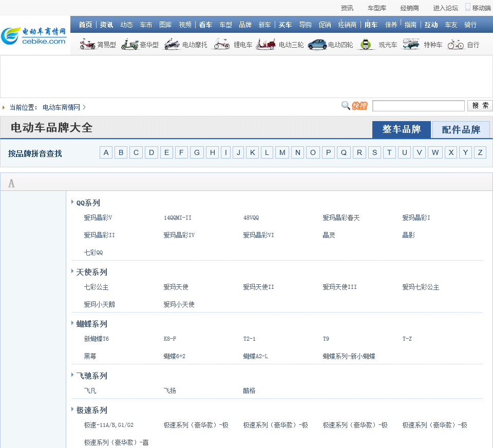Jump to brands starting with letter H
Viewport: 493px width, 448px height.
tap(213, 153)
